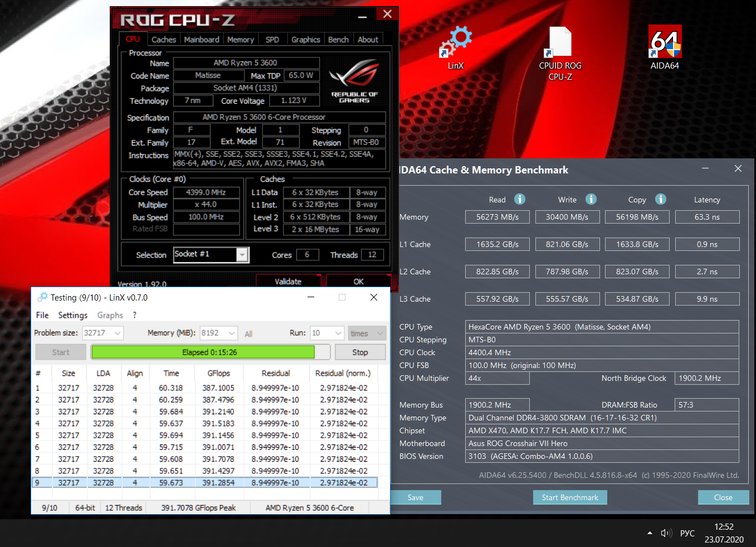Select run 1 row with 387.1005 GFlops
This screenshot has width=756, height=547.
tap(204, 388)
